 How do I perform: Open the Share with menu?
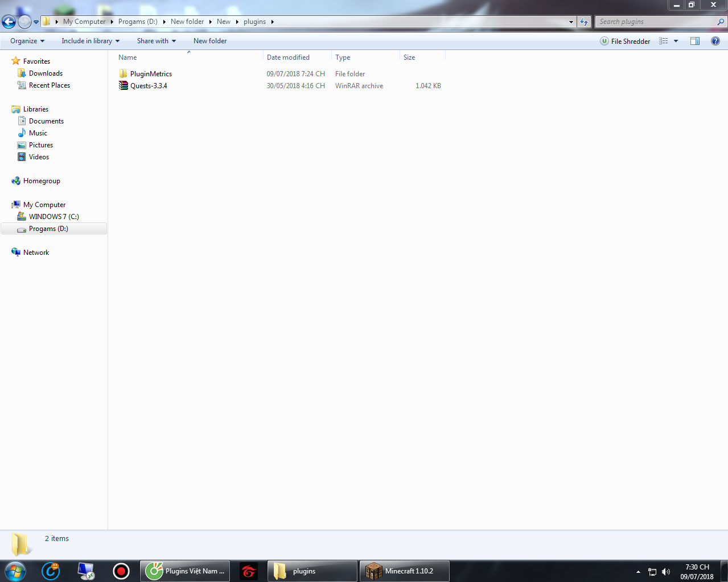coord(157,41)
